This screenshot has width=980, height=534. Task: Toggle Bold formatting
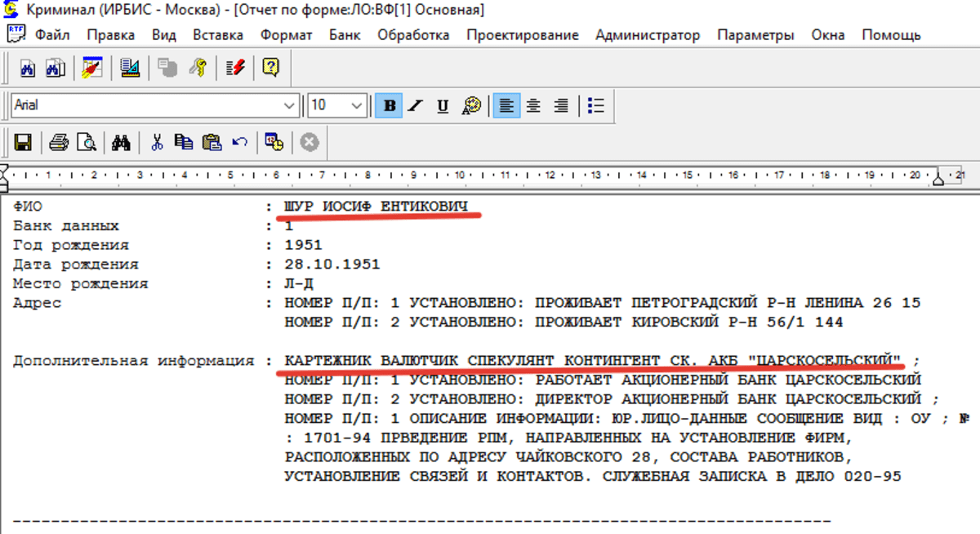(390, 105)
